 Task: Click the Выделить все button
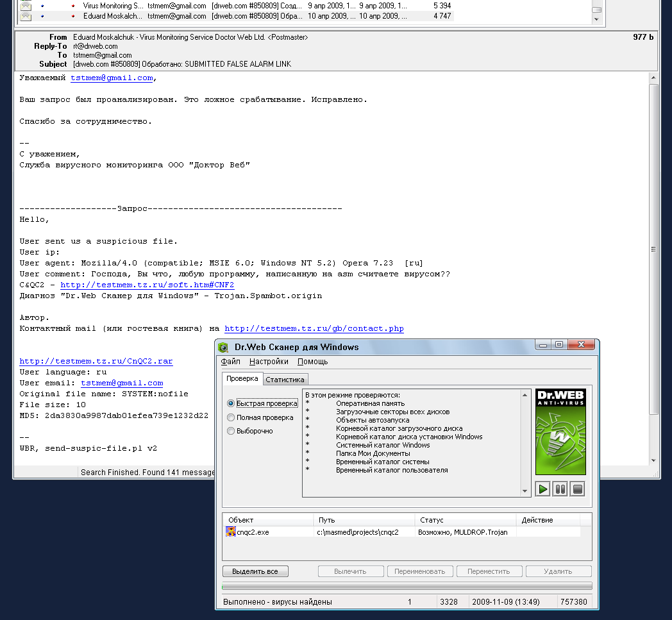[x=255, y=571]
